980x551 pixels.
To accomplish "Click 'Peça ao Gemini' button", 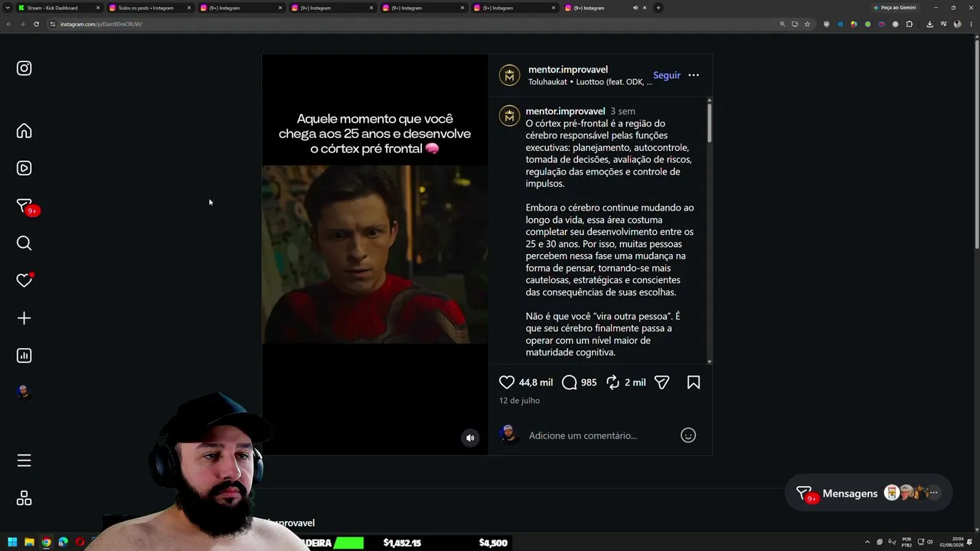I will pos(894,8).
